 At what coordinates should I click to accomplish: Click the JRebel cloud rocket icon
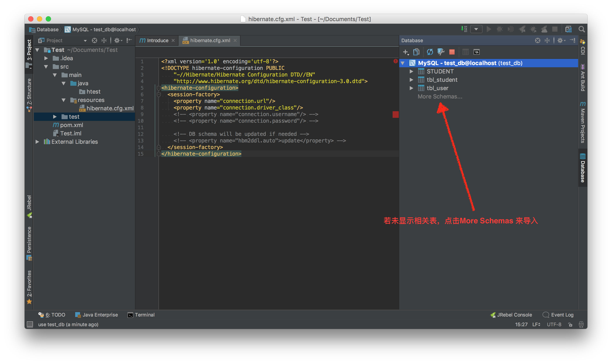(x=544, y=29)
